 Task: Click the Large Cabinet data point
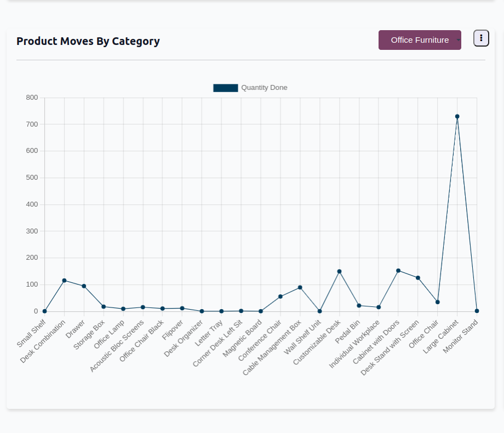pyautogui.click(x=457, y=116)
